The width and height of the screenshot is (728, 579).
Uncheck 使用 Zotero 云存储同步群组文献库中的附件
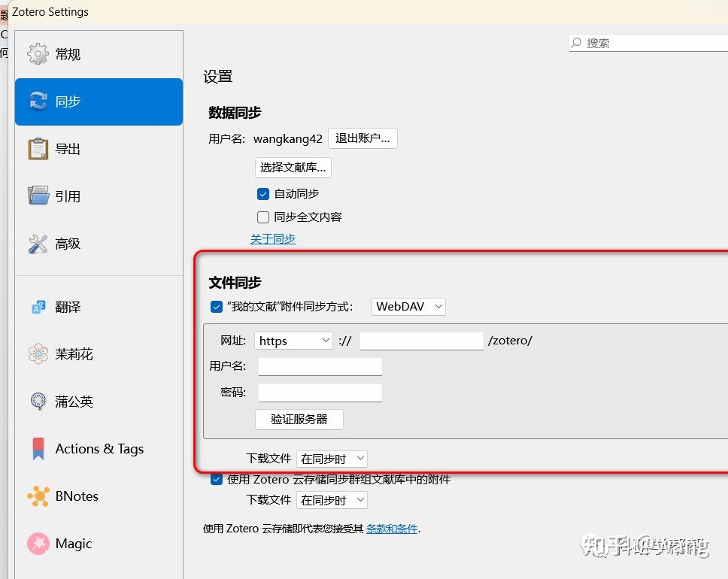tap(216, 479)
